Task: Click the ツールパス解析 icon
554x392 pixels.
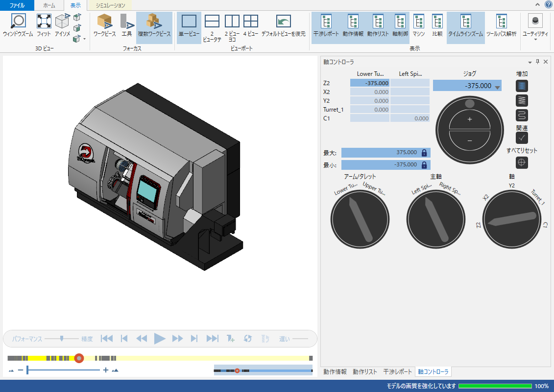Action: (x=501, y=22)
